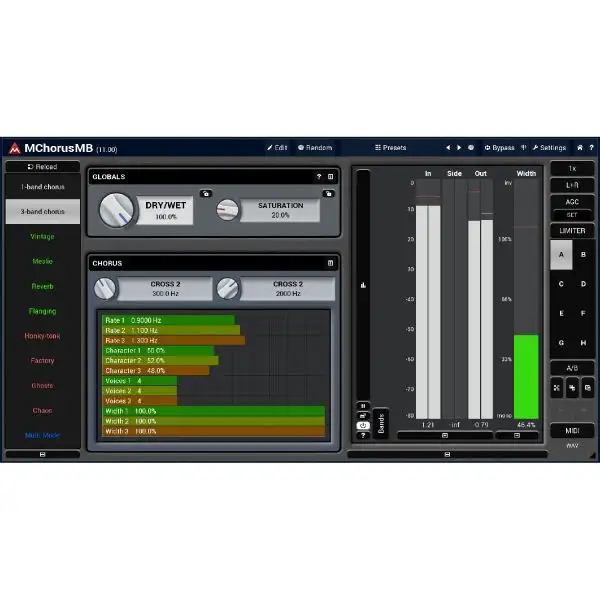Open the Globals panel preset menu icon
Screen dimensions: 600x600
pos(331,176)
